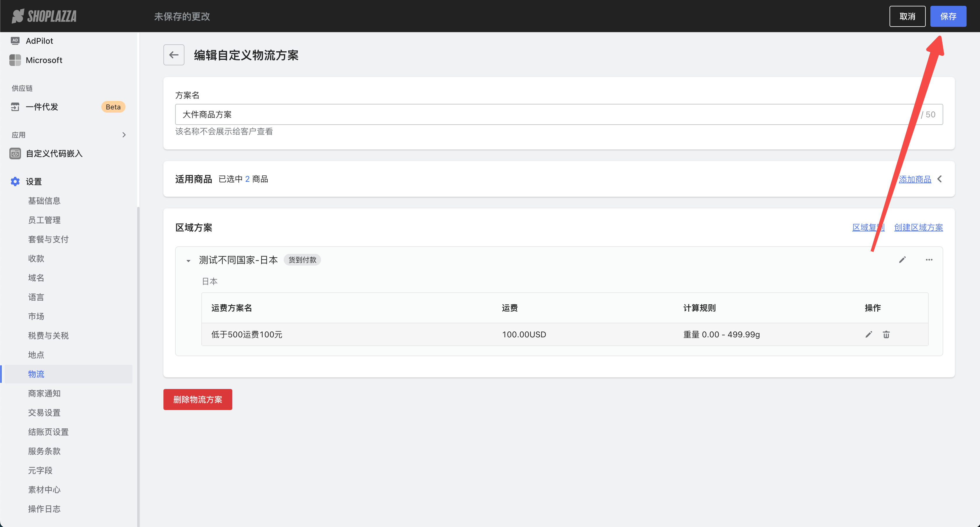The width and height of the screenshot is (980, 527).
Task: Expand the 应用 section arrow
Action: [124, 135]
